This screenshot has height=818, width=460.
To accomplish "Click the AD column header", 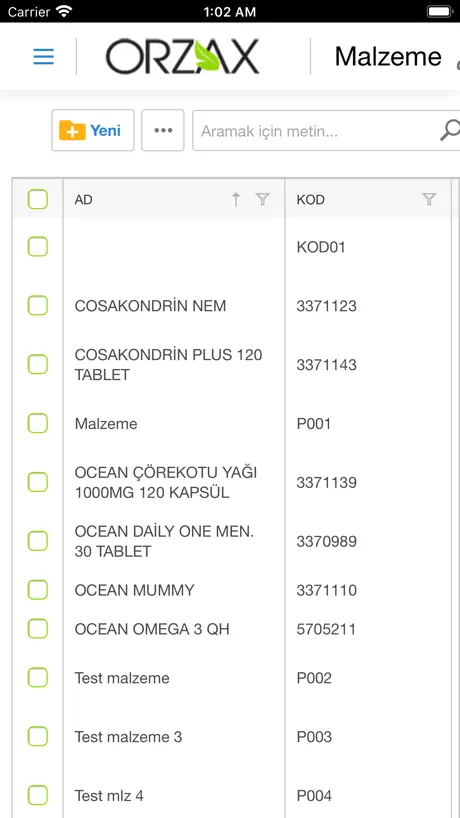I will point(83,199).
